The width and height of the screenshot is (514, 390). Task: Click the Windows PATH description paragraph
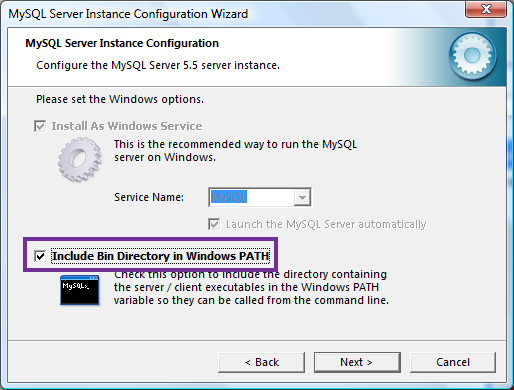point(251,287)
